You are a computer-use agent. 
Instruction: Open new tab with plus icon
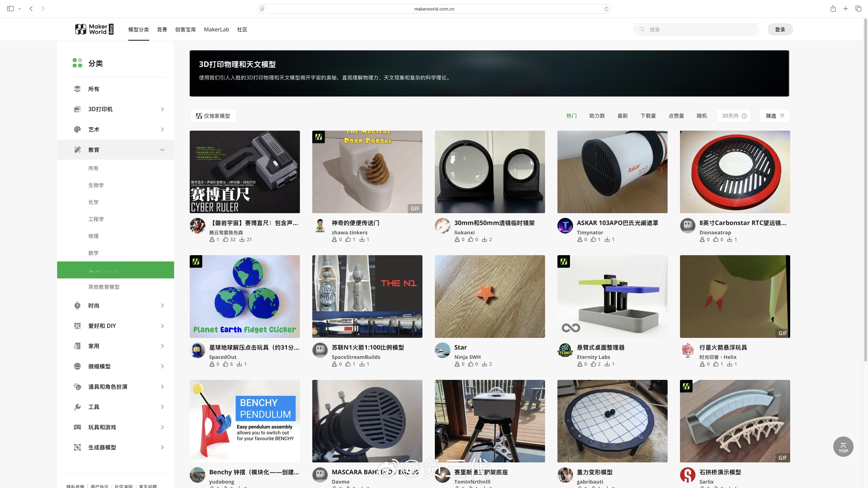[845, 9]
